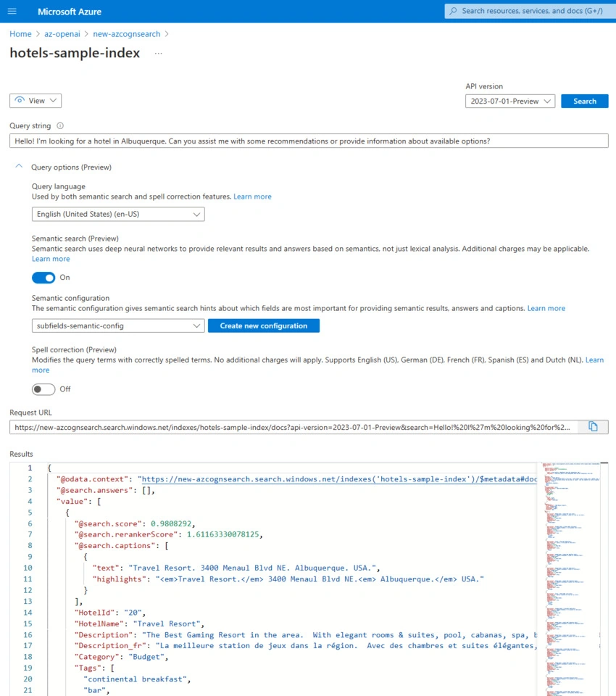Click the "@search.answers" line
The image size is (616, 696).
click(106, 491)
